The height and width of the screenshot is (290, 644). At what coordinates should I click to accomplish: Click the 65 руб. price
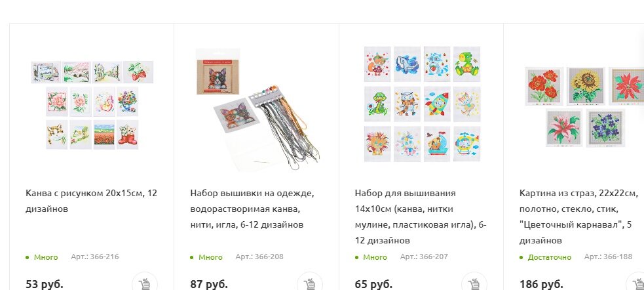click(x=373, y=284)
